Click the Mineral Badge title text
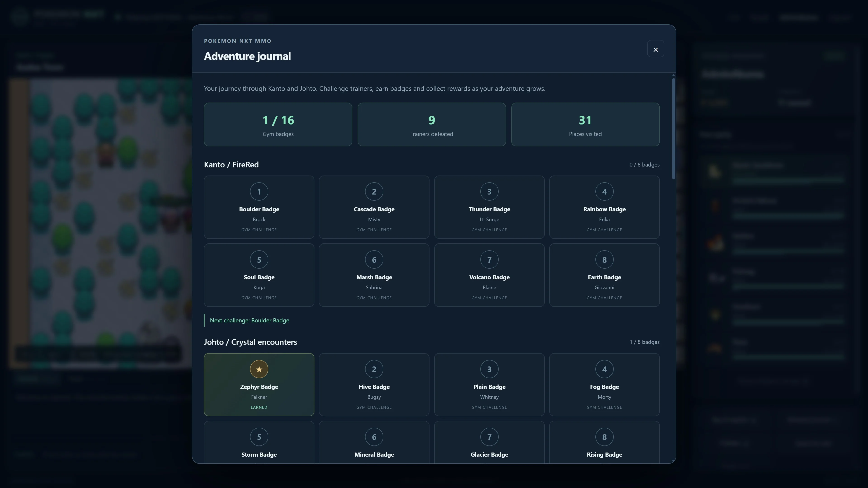This screenshot has width=868, height=488. tap(374, 454)
